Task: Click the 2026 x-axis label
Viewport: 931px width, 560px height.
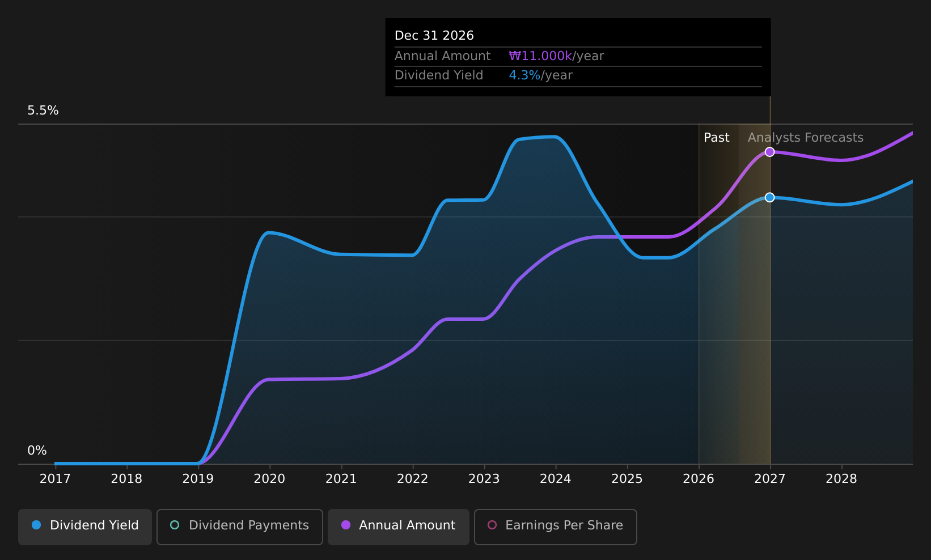Action: 698,479
